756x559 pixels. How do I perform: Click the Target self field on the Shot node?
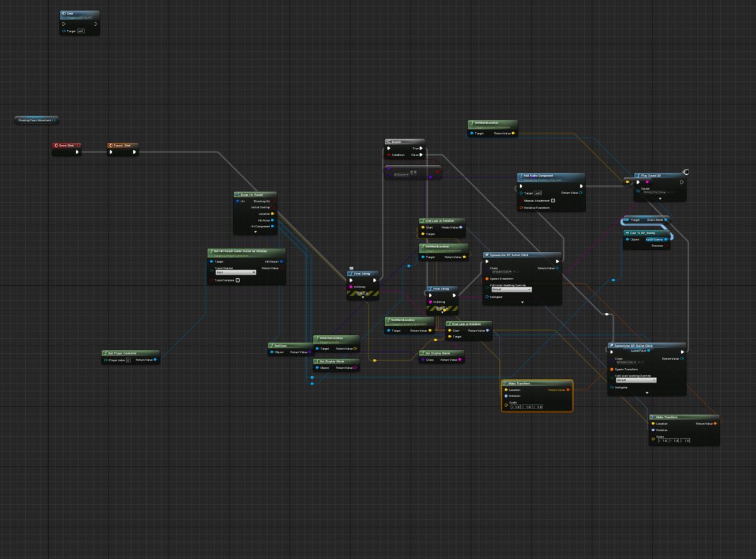[x=81, y=31]
